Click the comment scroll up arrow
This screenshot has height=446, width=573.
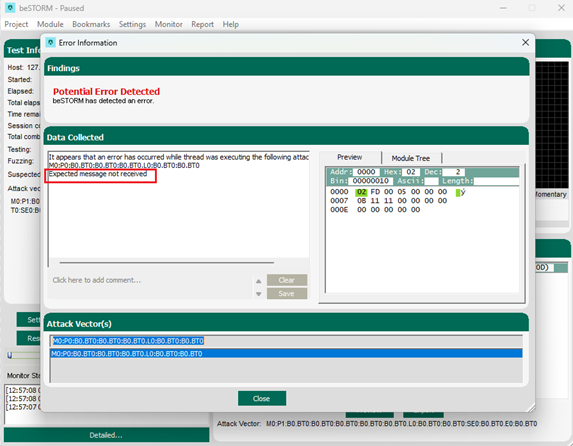(259, 281)
